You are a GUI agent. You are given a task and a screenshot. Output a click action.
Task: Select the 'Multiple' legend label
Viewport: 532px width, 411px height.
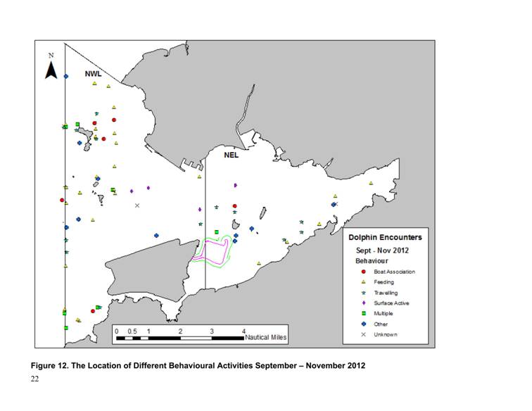(x=384, y=313)
